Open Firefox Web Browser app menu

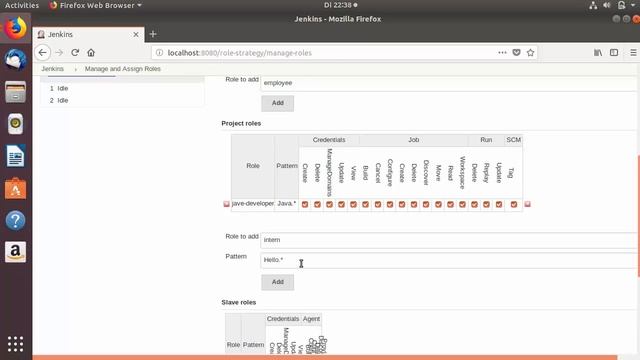coord(96,5)
